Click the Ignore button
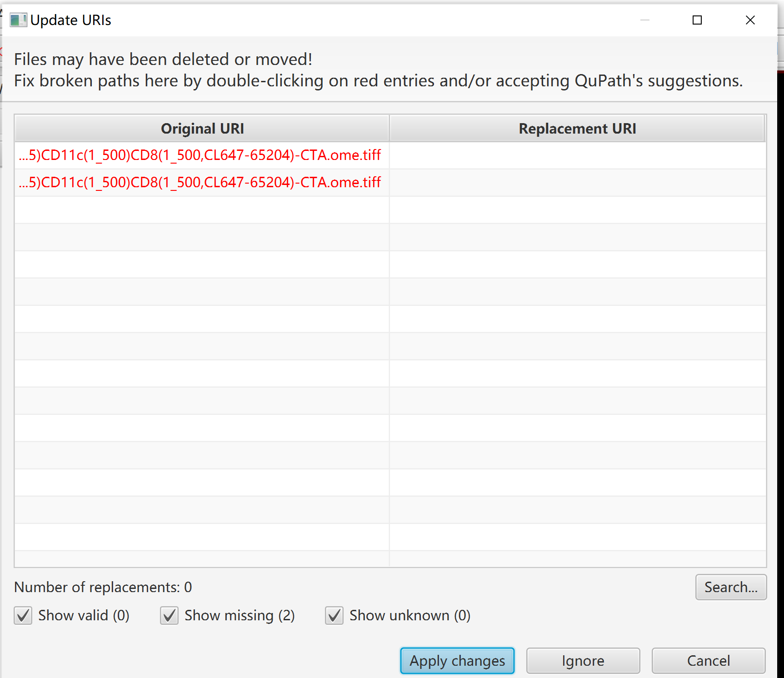This screenshot has width=784, height=678. tap(583, 661)
